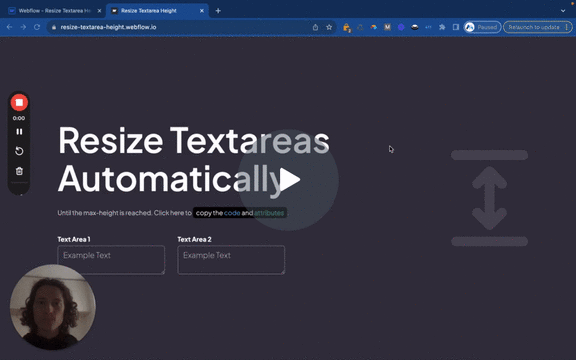Pause the recording in the recorder panel
This screenshot has width=576, height=360.
click(19, 132)
